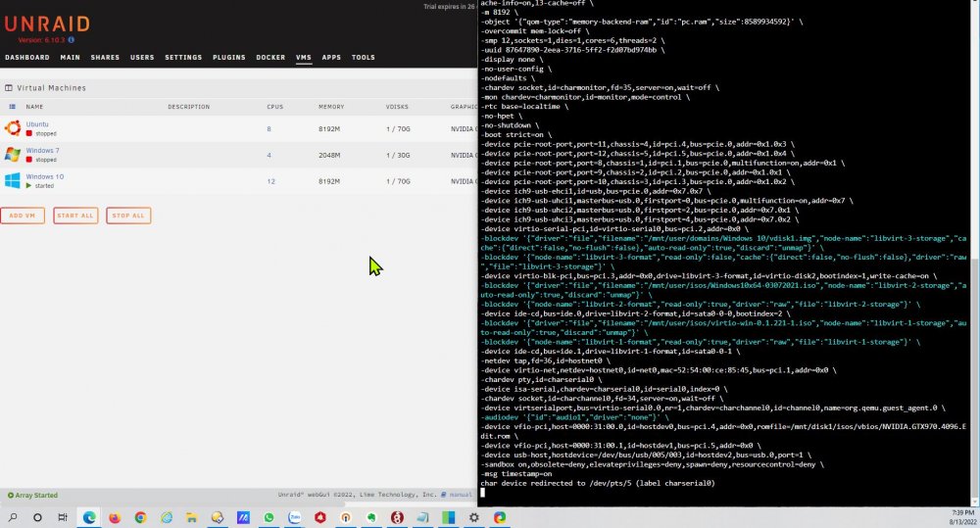Expand Windows 10 CPU count 12
Image resolution: width=980 pixels, height=528 pixels.
(270, 182)
